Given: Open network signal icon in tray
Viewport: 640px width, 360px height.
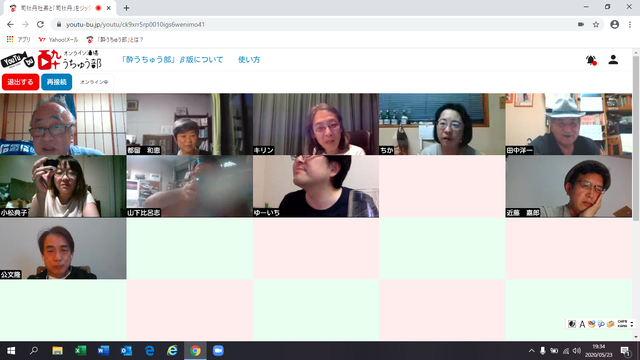Looking at the screenshot, I should [x=566, y=351].
